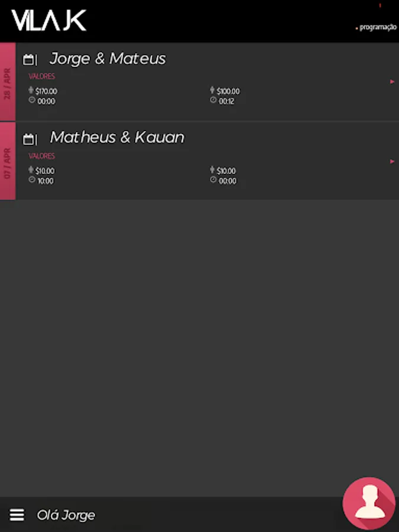
Task: Tap the pink user profile avatar
Action: click(x=369, y=504)
